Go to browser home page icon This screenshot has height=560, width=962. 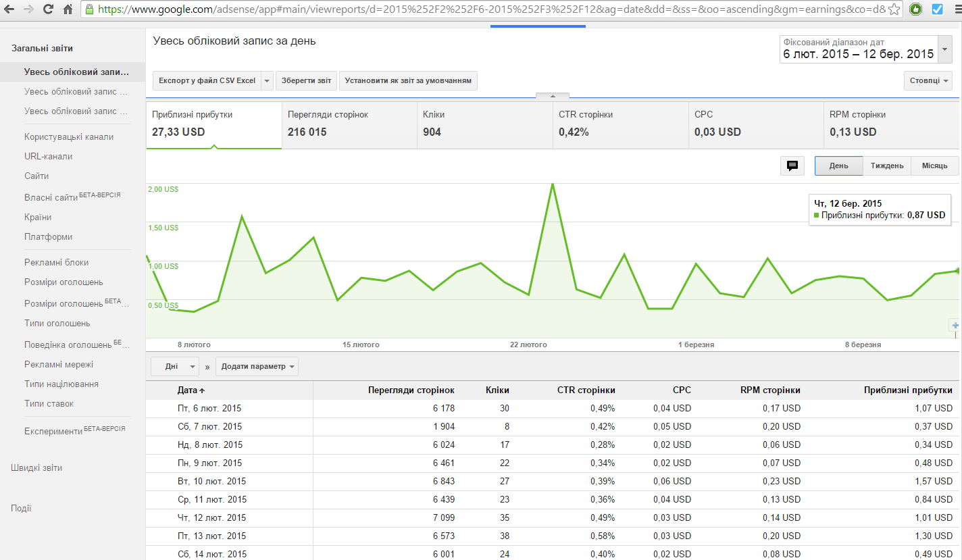68,9
